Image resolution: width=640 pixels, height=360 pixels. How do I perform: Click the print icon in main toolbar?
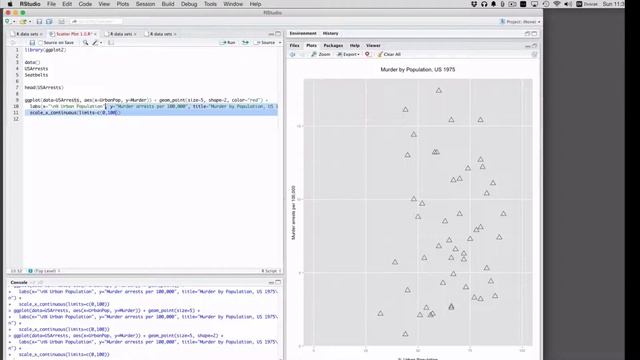tap(61, 21)
